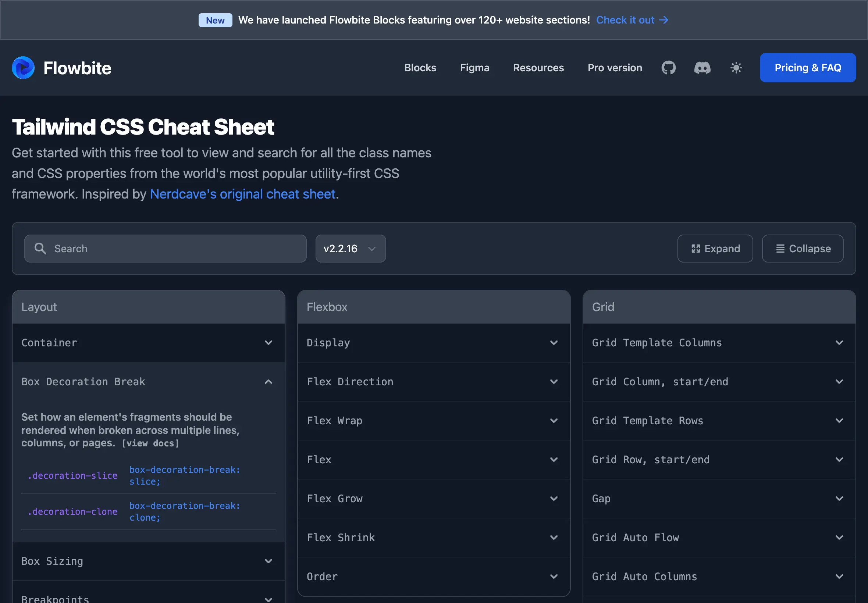
Task: Expand the Flex Wrap section
Action: pos(433,421)
